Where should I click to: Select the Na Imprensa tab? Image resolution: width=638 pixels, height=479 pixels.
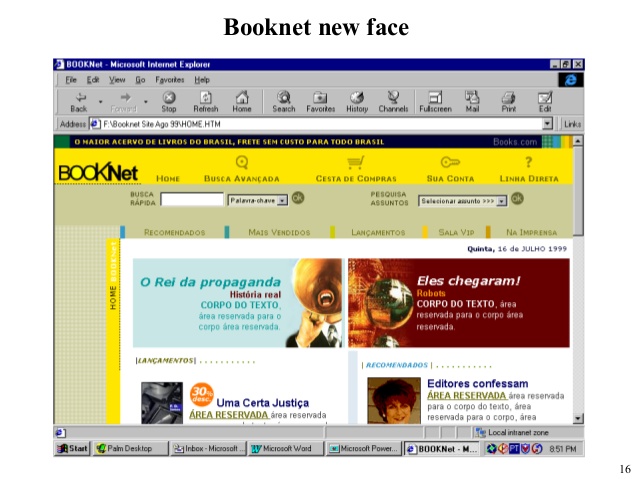(x=531, y=232)
